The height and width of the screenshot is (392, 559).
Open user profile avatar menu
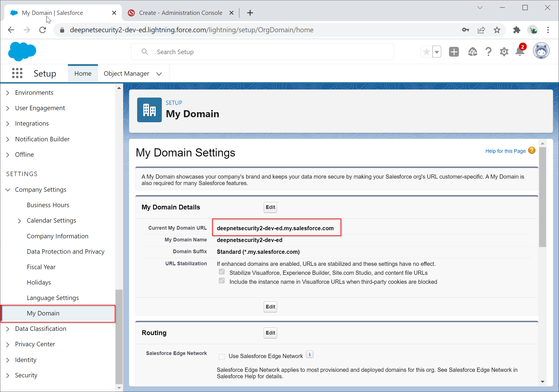tap(541, 51)
